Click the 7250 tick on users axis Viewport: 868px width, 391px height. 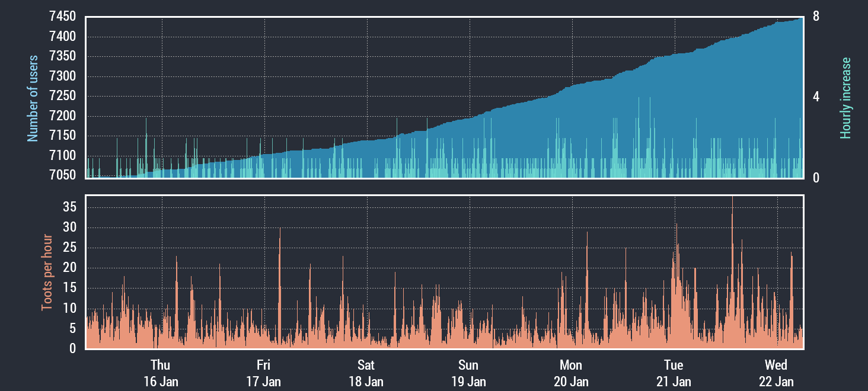pyautogui.click(x=62, y=96)
